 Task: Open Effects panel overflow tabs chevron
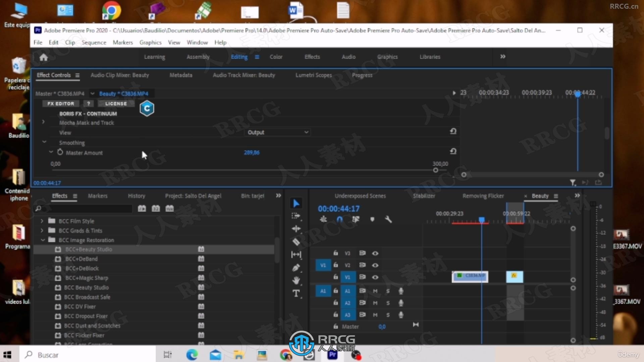click(278, 195)
